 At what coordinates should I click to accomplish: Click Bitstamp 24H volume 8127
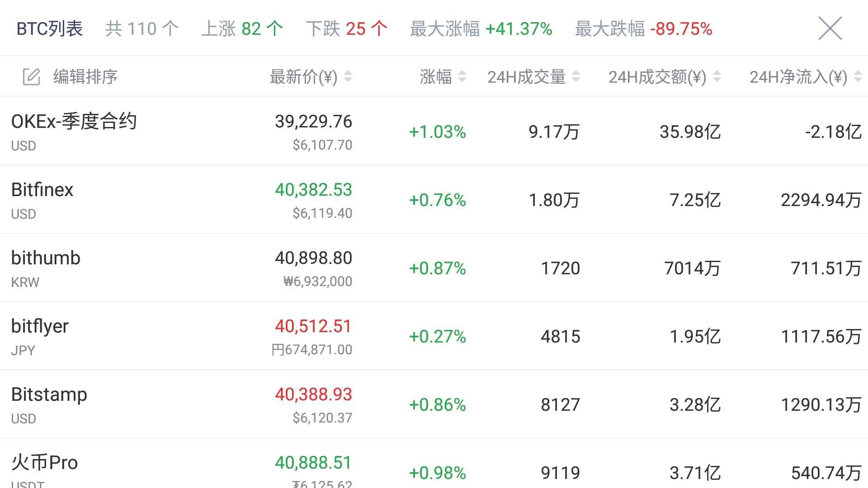561,405
